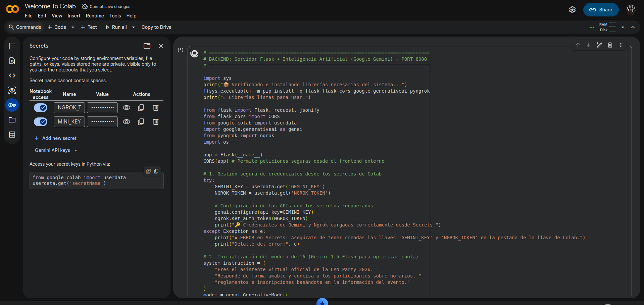The image size is (644, 305).
Task: Click Run all button
Action: click(x=116, y=27)
